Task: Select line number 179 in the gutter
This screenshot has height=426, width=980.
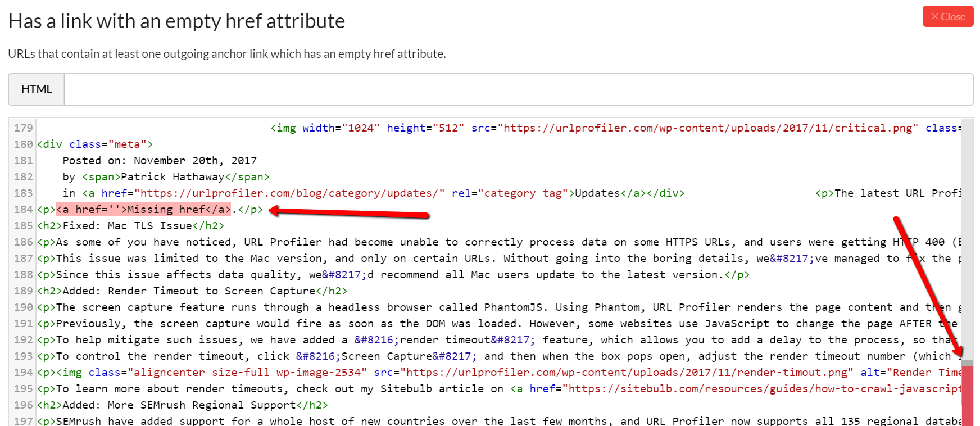Action: pyautogui.click(x=23, y=128)
